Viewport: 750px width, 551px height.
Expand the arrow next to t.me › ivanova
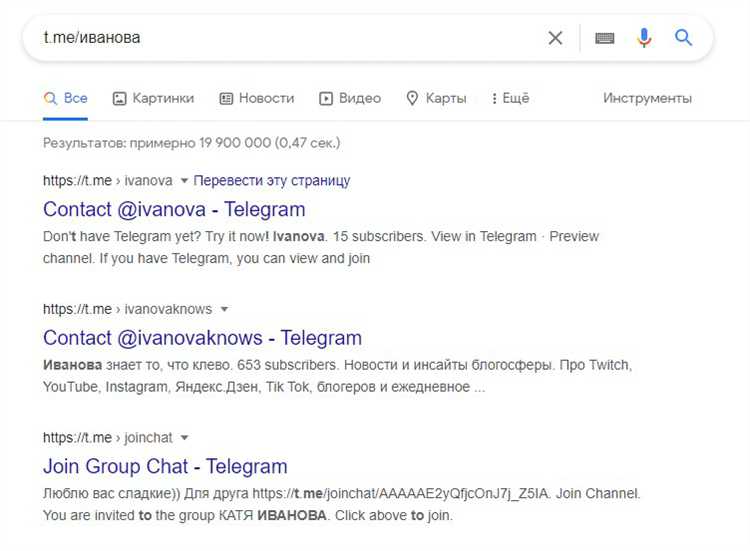pyautogui.click(x=183, y=181)
